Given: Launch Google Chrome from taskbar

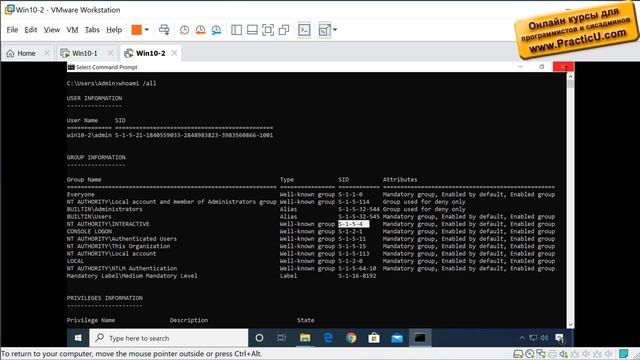Looking at the screenshot, I should click(x=351, y=338).
